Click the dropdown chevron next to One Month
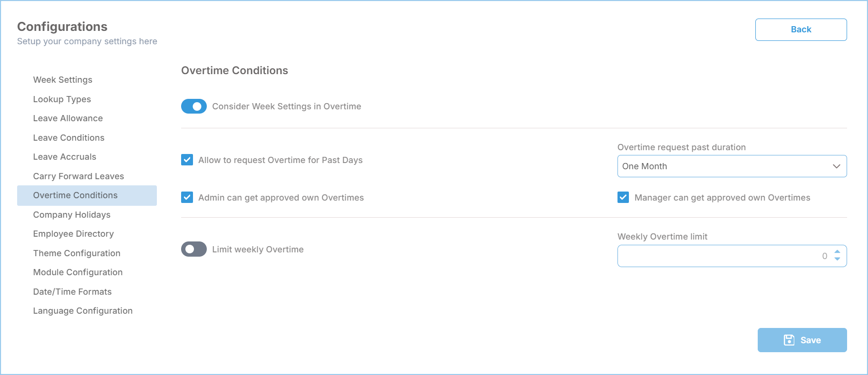868x375 pixels. 837,166
